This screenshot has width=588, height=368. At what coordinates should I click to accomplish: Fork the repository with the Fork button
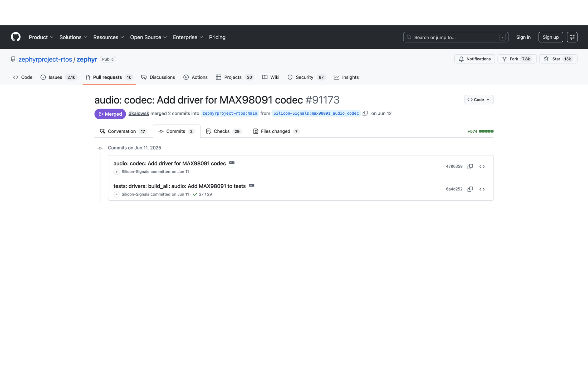(517, 59)
